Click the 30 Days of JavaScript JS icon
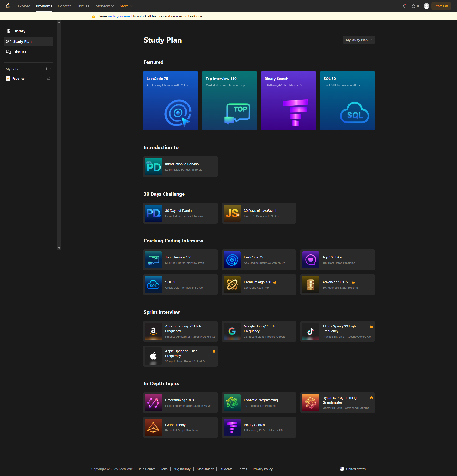The width and height of the screenshot is (457, 476). [x=232, y=213]
